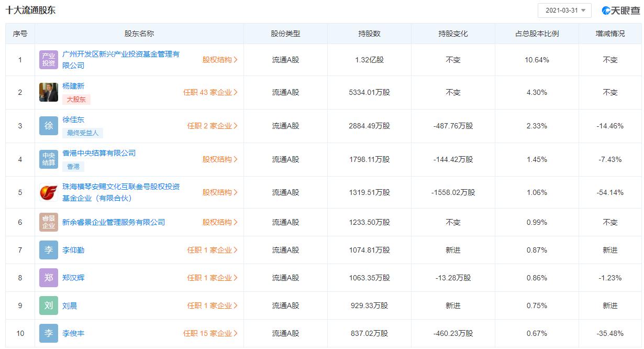Click the 持股变化 column header
This screenshot has height=349, width=644.
(453, 34)
